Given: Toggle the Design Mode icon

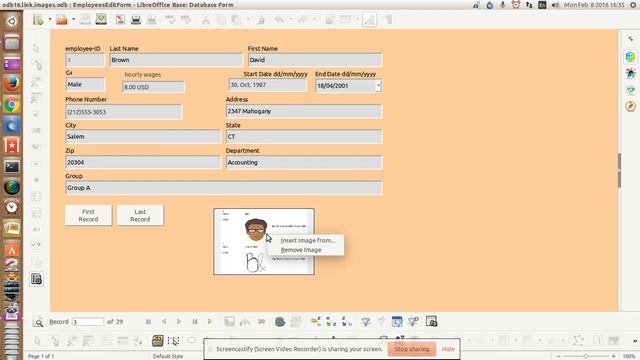Looking at the screenshot, I should [x=369, y=20].
